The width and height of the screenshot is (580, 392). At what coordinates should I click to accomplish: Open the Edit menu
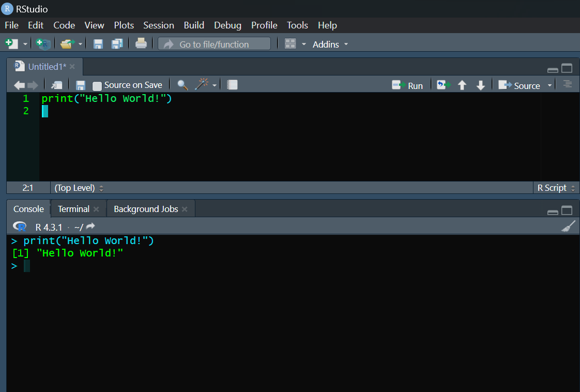point(36,25)
